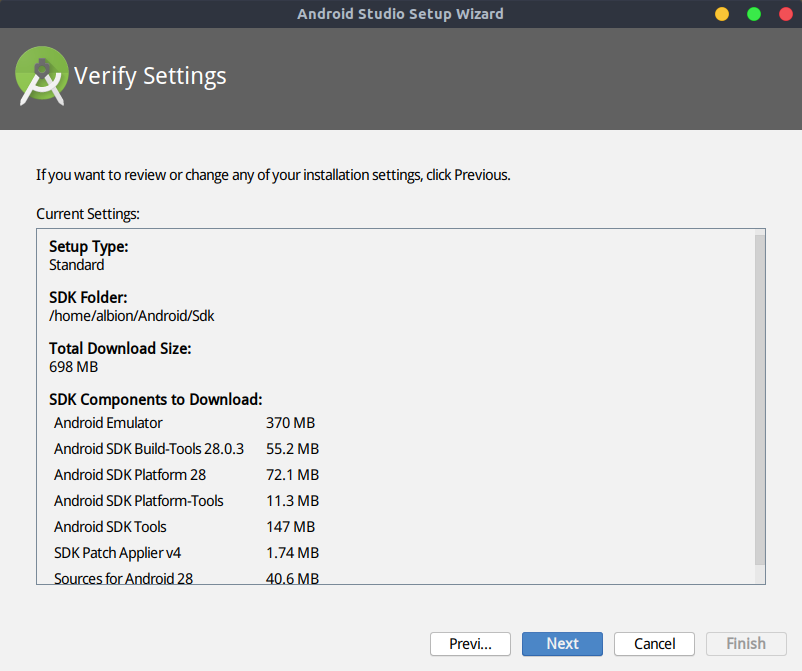Click the Total Download Size heading
The image size is (802, 671).
tap(120, 348)
